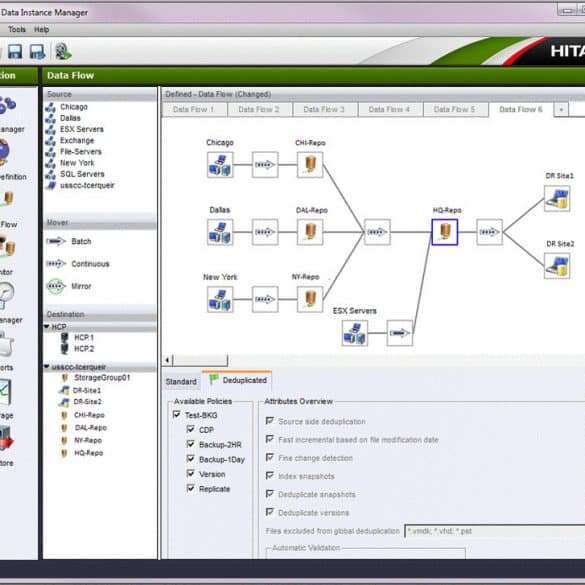Click the horizontal scrollbar left arrow
The width and height of the screenshot is (585, 585).
pos(168,360)
